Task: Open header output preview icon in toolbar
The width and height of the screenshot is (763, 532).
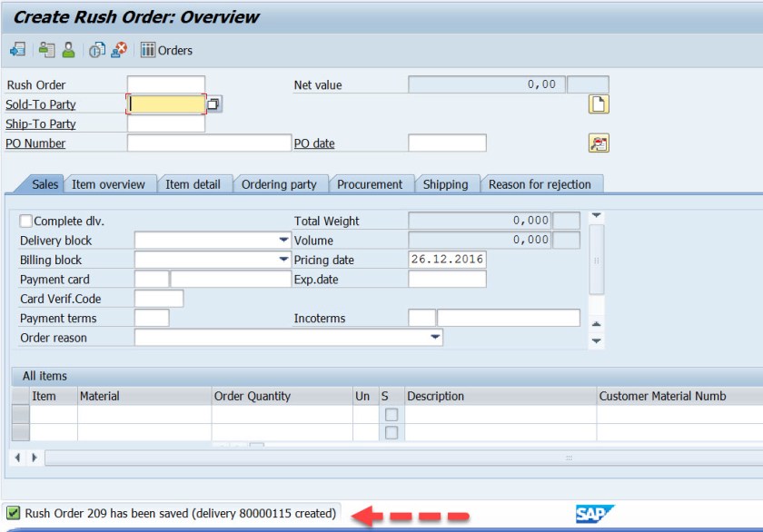Action: tap(46, 50)
